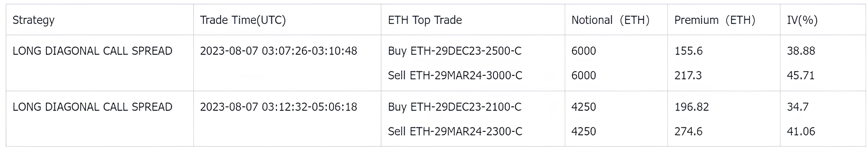The height and width of the screenshot is (151, 868).
Task: Select Buy ETH-29DEC23-2500-C trade entry
Action: (454, 51)
